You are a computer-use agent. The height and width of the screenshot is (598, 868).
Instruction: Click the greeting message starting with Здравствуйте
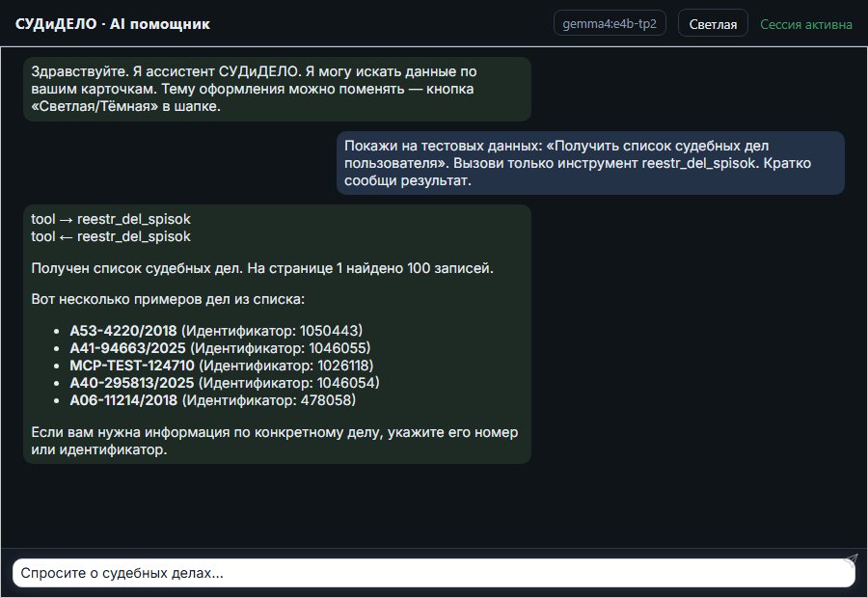[x=277, y=89]
